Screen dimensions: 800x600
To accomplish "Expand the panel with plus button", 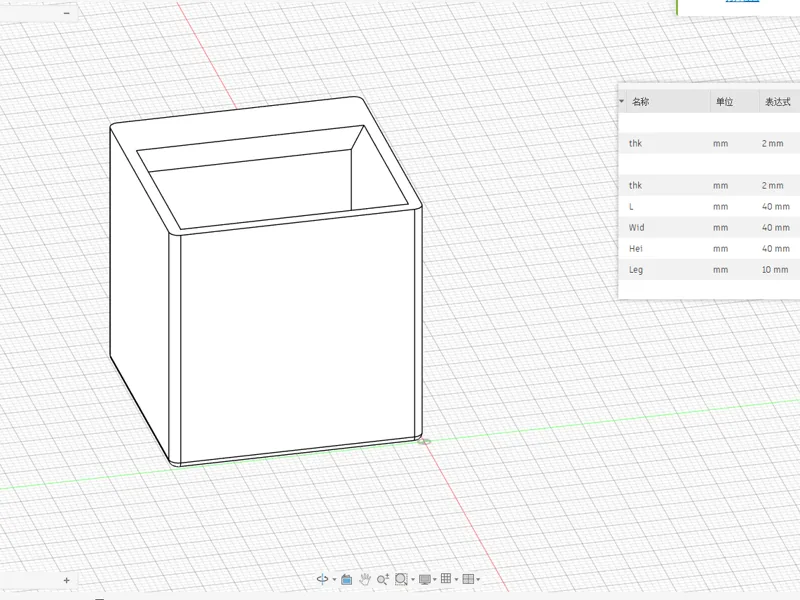I will (66, 580).
